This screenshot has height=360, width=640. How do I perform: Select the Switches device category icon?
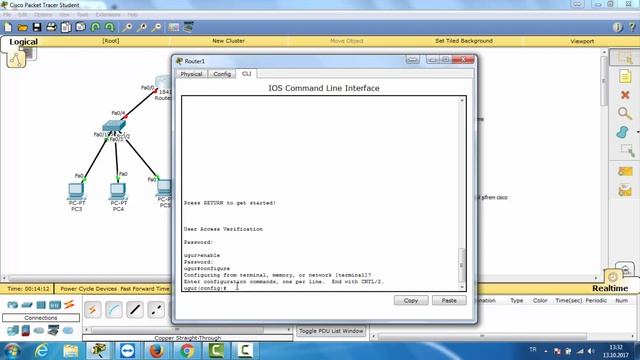(x=27, y=304)
